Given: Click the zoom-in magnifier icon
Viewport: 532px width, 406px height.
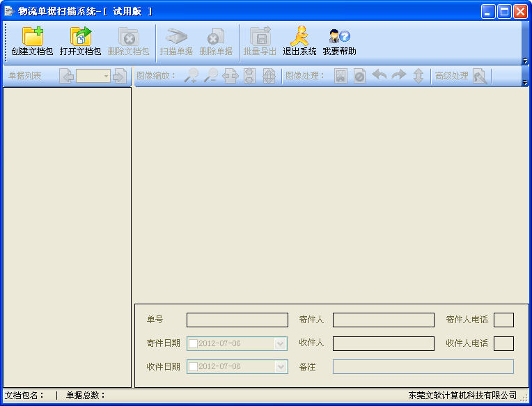Looking at the screenshot, I should coord(191,76).
